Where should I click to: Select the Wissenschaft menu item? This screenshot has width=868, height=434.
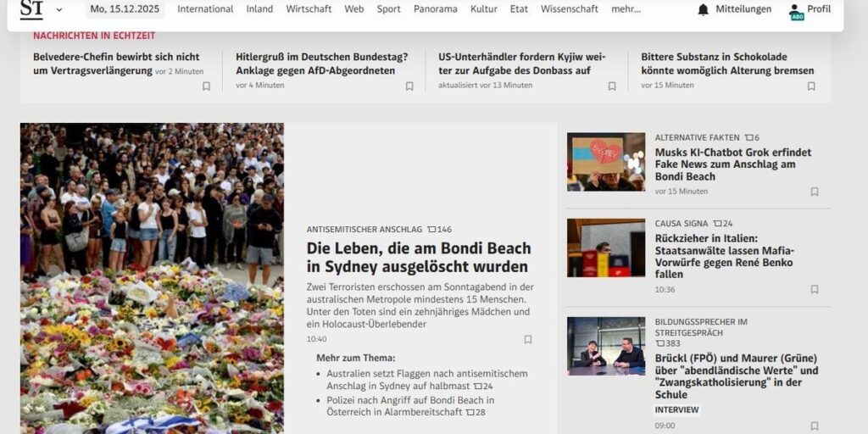point(570,8)
